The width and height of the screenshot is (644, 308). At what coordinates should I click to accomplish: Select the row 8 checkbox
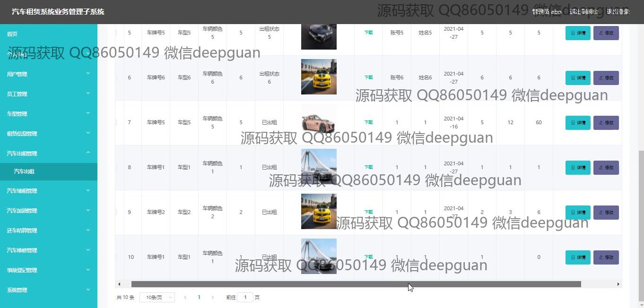point(116,167)
